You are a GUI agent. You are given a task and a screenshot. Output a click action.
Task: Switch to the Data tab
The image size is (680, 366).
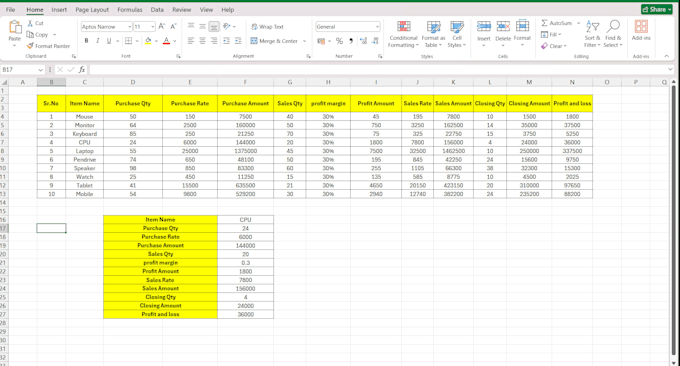point(157,10)
